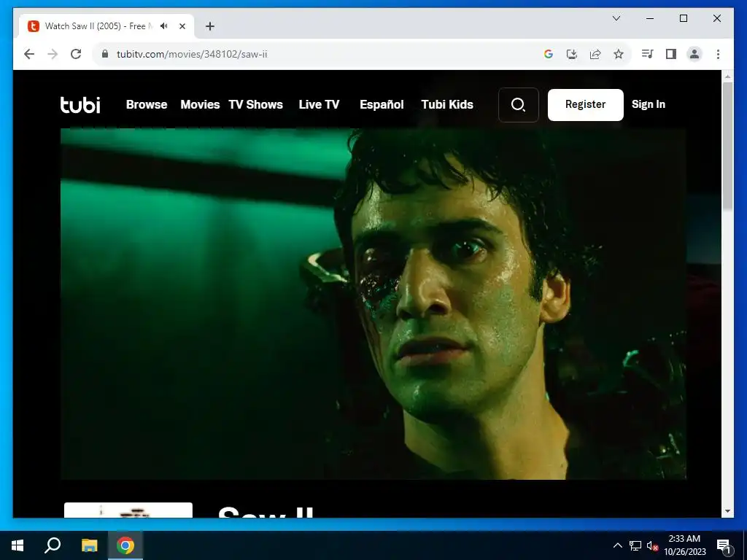Open the notification center icon
This screenshot has width=747, height=560.
(724, 545)
